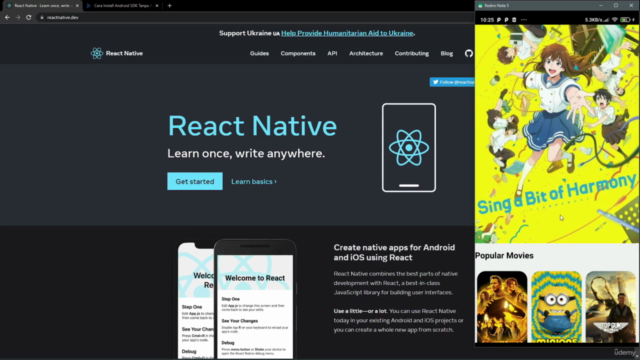The width and height of the screenshot is (640, 360).
Task: Open the Architecture nav item
Action: coord(366,53)
